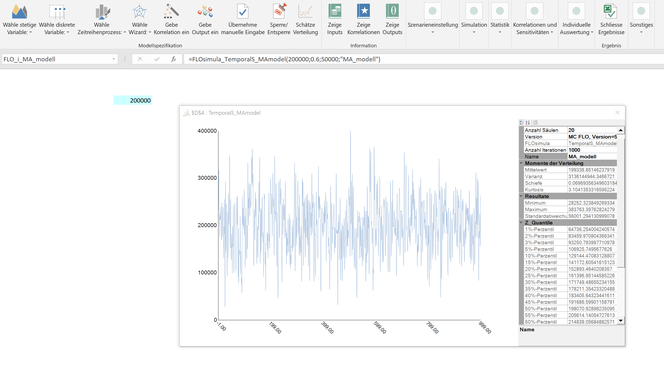Click the property grid scroll-up arrow
This screenshot has width=664, height=367.
pyautogui.click(x=621, y=130)
